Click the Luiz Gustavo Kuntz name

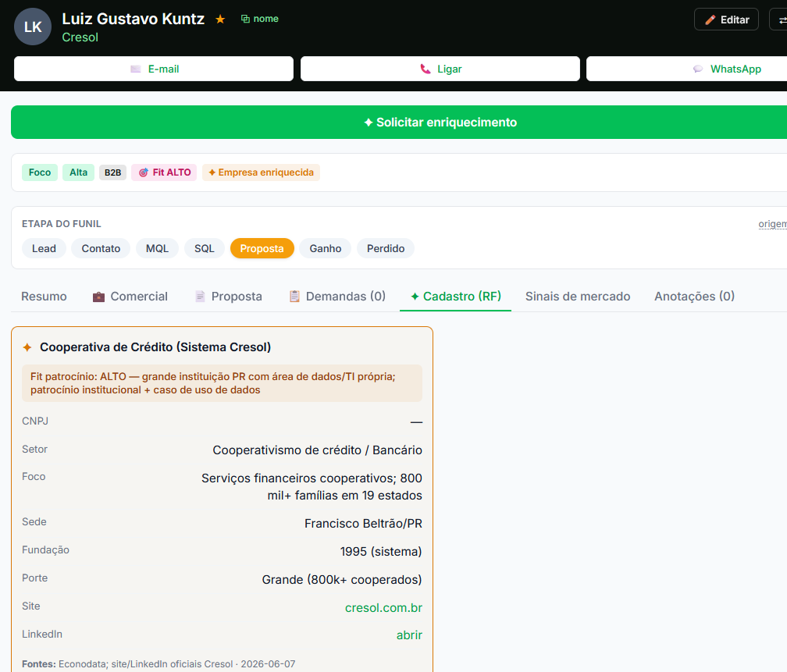pos(133,19)
